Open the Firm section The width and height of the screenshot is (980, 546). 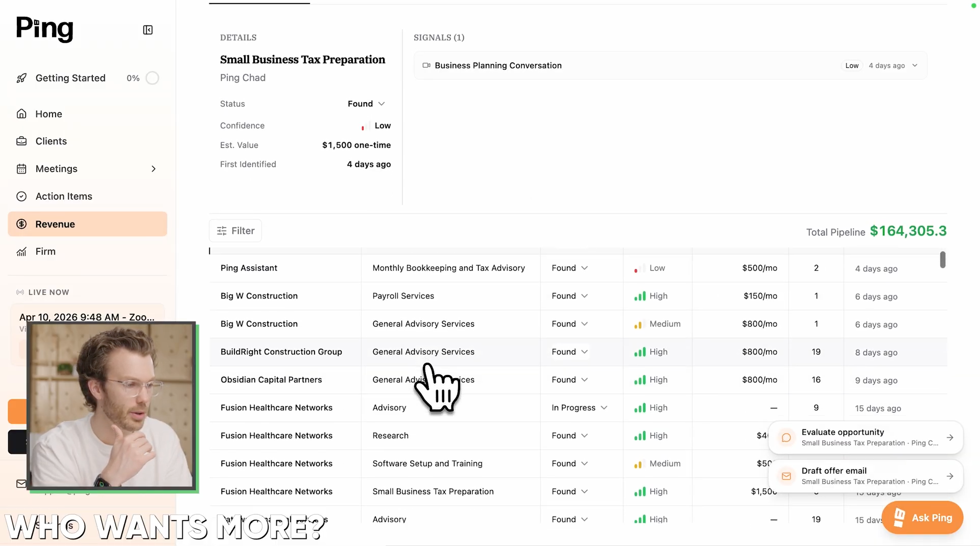tap(87, 252)
